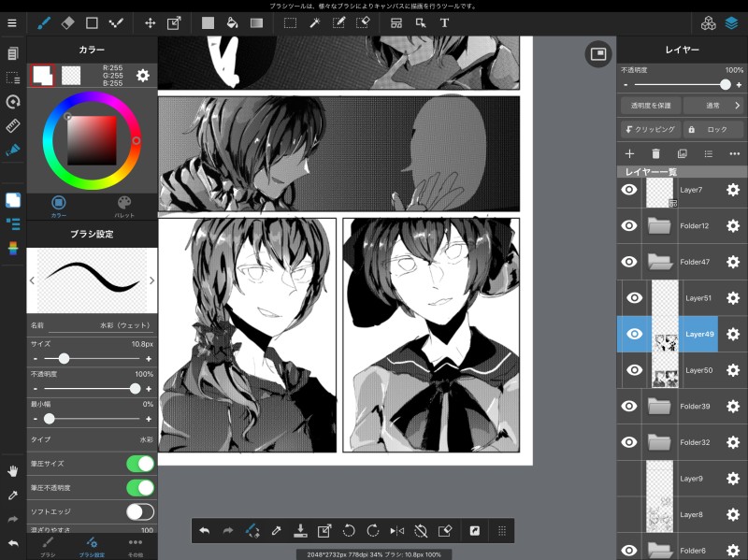This screenshot has height=560, width=748.
Task: Open the ruler tool in sidebar
Action: tap(13, 126)
